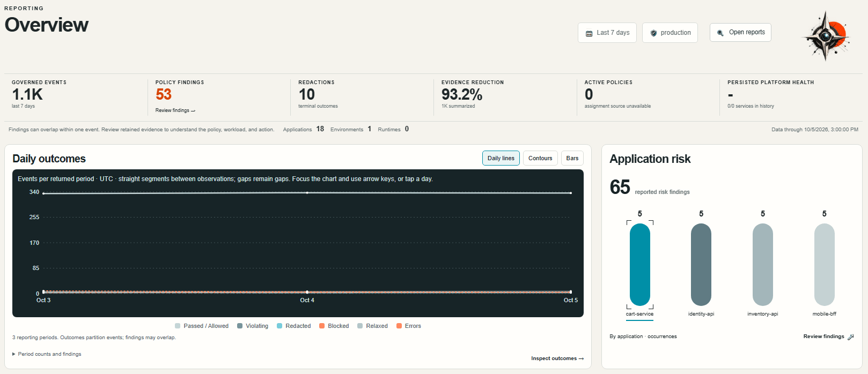
Task: Select the cart-service risk bar
Action: tap(640, 265)
